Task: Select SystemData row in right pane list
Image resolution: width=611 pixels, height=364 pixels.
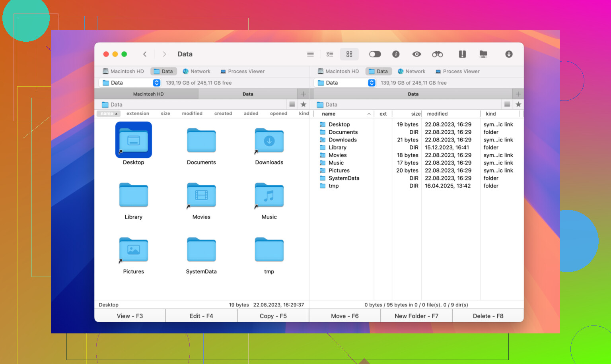Action: point(344,178)
